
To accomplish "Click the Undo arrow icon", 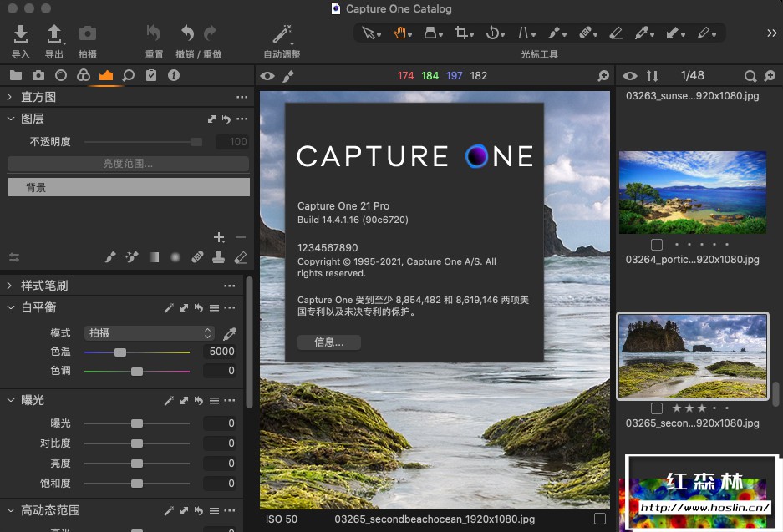I will [188, 33].
